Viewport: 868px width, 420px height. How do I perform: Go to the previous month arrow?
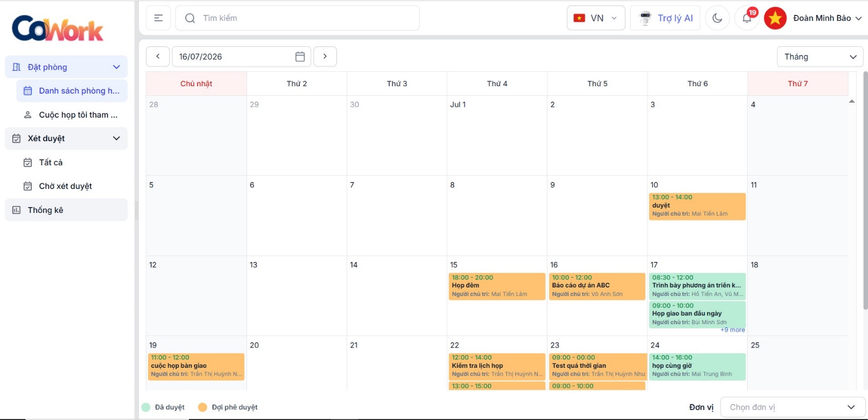(158, 56)
